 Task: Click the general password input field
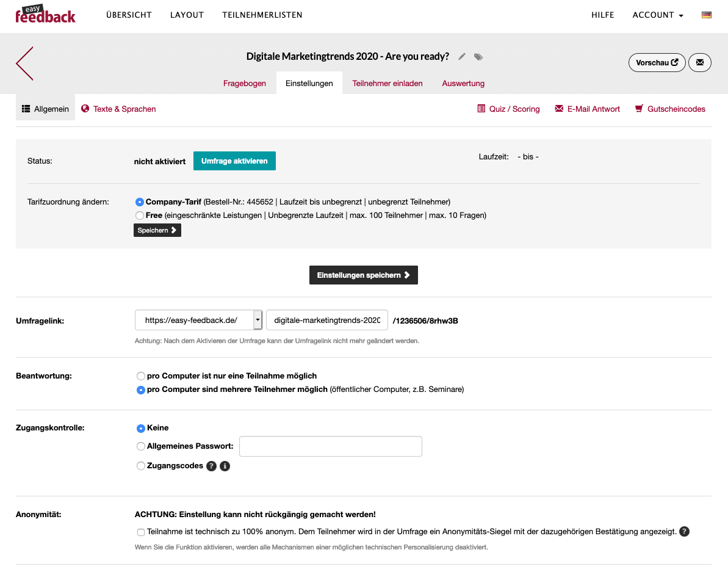330,446
